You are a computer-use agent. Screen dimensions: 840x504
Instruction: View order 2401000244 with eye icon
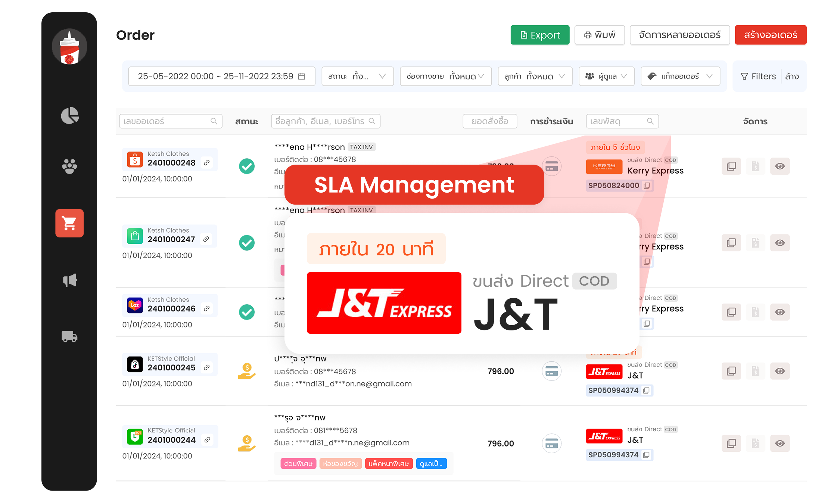click(780, 443)
